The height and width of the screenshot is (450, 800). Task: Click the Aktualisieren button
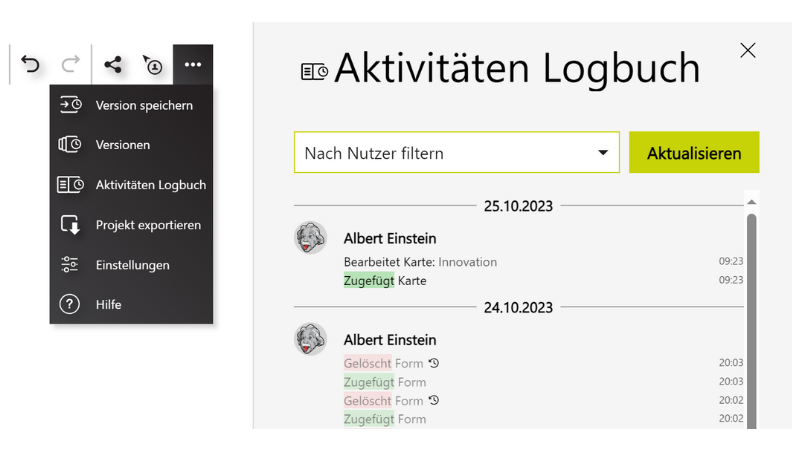click(x=694, y=153)
